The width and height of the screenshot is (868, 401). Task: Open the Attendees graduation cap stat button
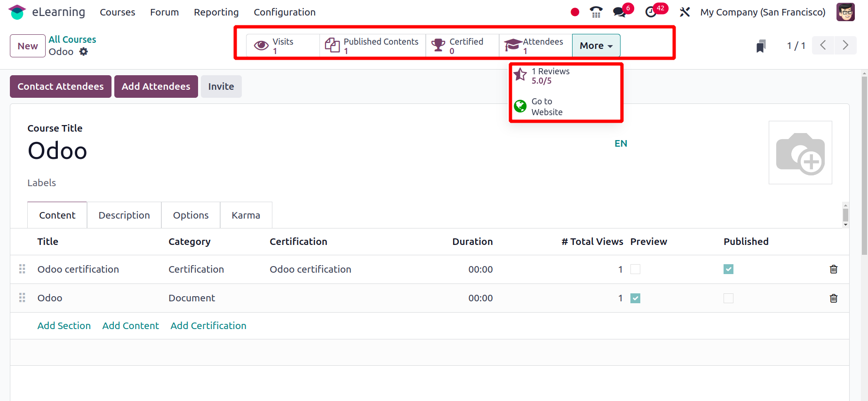535,46
